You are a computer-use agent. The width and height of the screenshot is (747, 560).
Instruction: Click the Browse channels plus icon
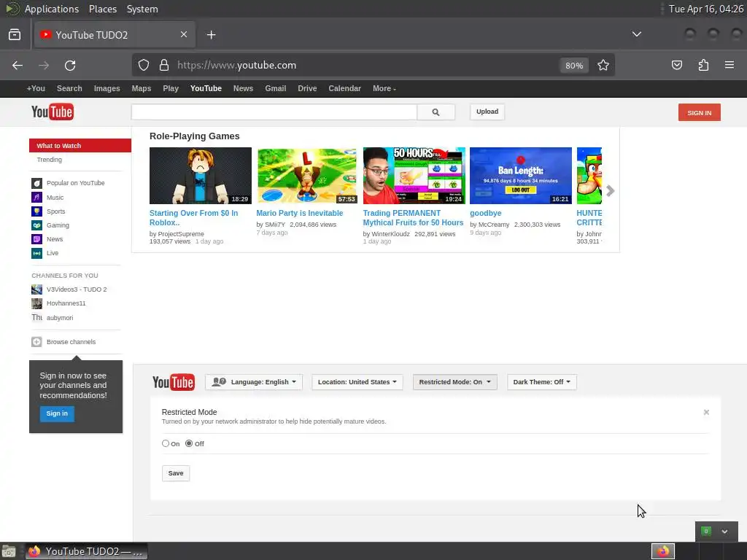[36, 342]
